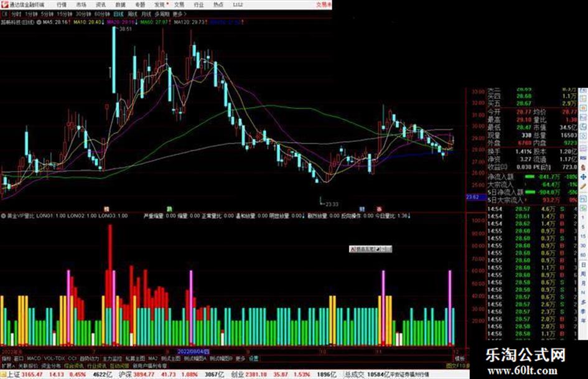
Task: Open the 行业资讯 tab
Action: 97,365
